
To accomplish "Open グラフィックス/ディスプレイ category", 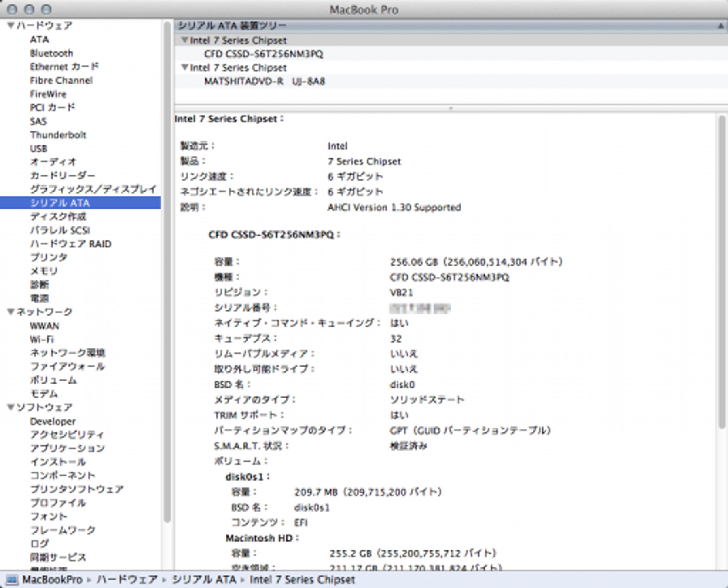I will pyautogui.click(x=93, y=189).
